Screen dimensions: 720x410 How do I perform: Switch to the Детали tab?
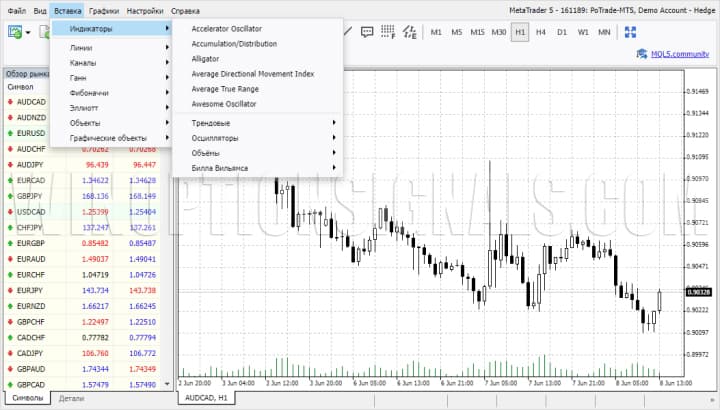coord(72,399)
